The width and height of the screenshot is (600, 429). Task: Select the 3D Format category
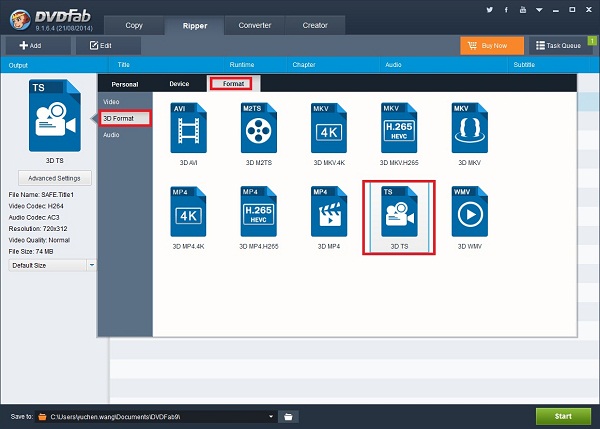125,119
